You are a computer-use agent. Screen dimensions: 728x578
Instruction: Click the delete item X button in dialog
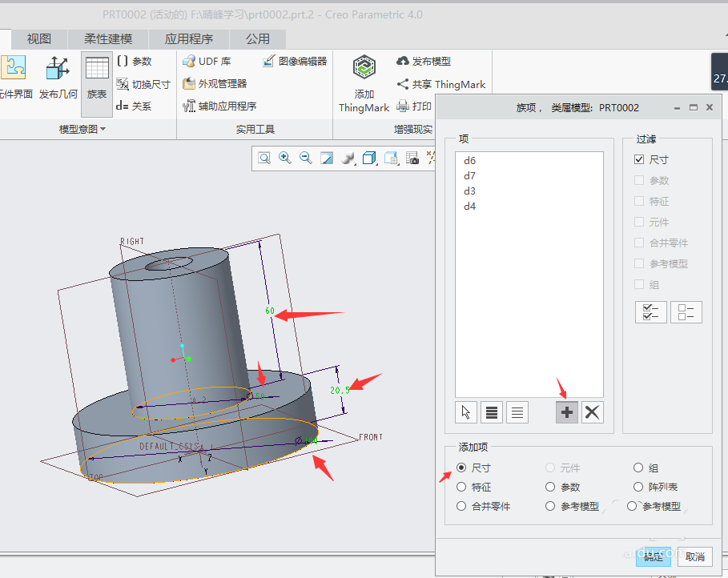[x=590, y=411]
